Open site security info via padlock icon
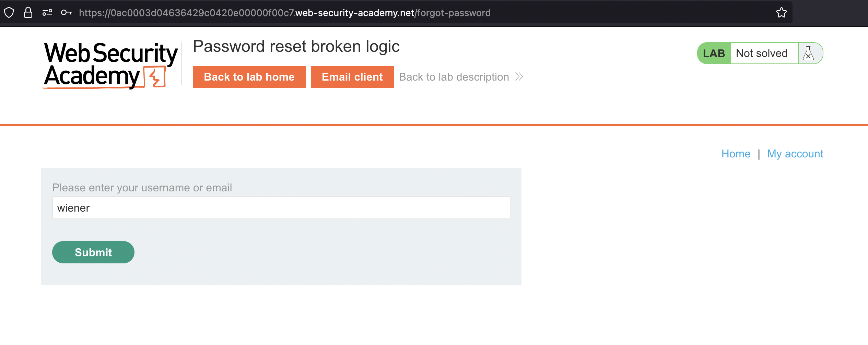868x345 pixels. tap(28, 13)
